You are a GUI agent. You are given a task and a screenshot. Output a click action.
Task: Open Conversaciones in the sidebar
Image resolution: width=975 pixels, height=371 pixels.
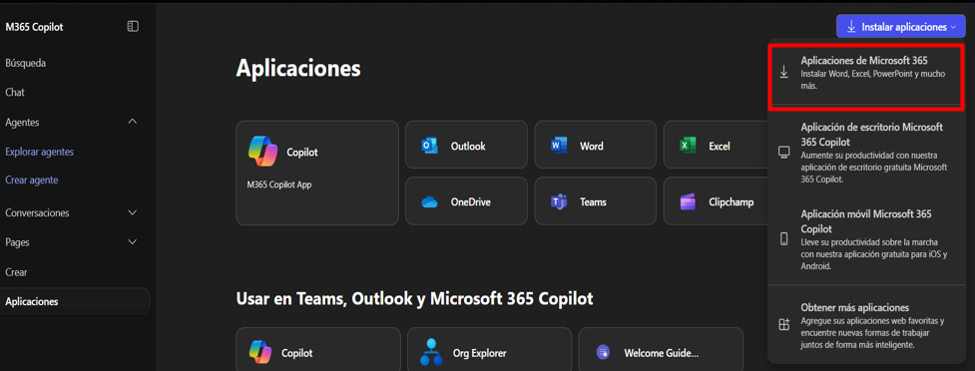click(37, 213)
